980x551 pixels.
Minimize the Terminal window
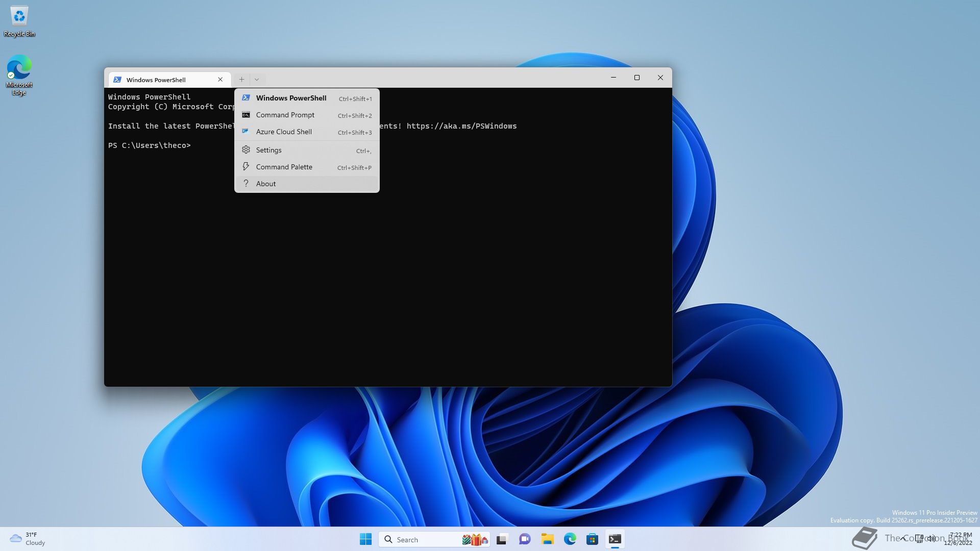614,78
